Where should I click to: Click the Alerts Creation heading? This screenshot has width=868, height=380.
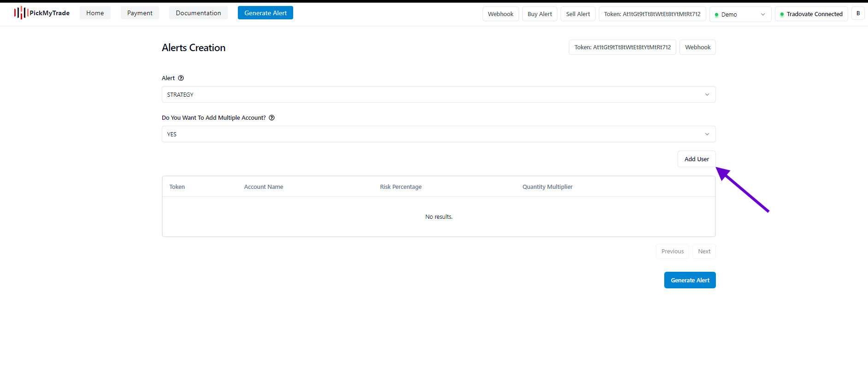(x=194, y=48)
